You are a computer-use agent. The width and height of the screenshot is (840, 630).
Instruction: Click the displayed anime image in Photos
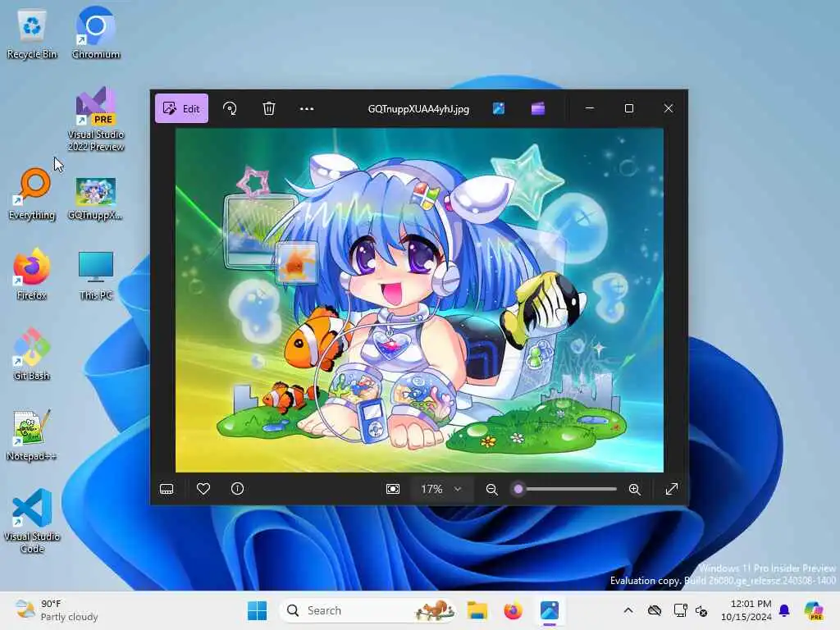tap(419, 300)
